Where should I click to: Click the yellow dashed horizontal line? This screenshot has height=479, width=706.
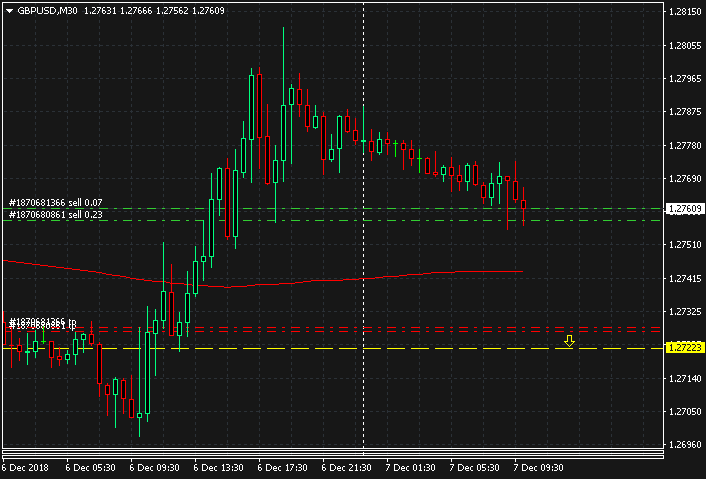point(300,348)
